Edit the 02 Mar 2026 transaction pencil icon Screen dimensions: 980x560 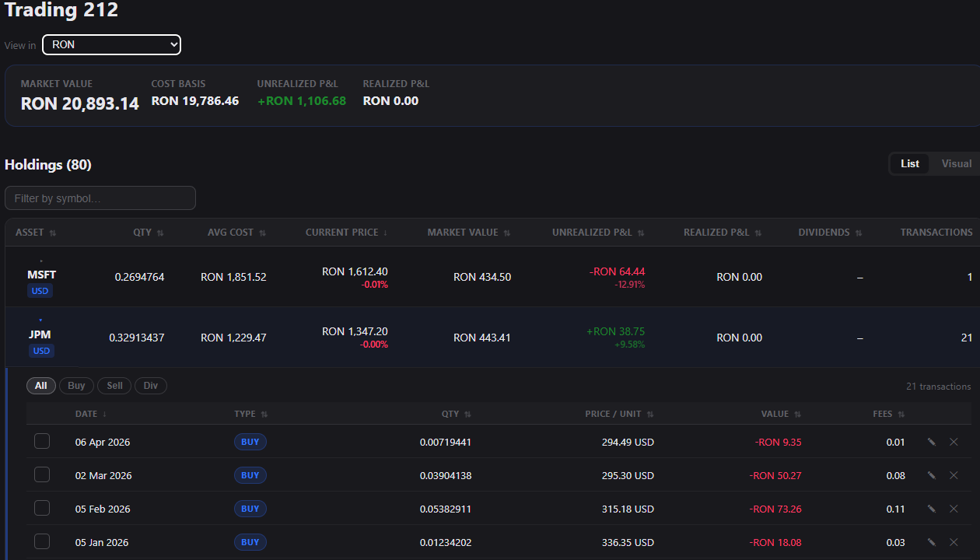(932, 475)
